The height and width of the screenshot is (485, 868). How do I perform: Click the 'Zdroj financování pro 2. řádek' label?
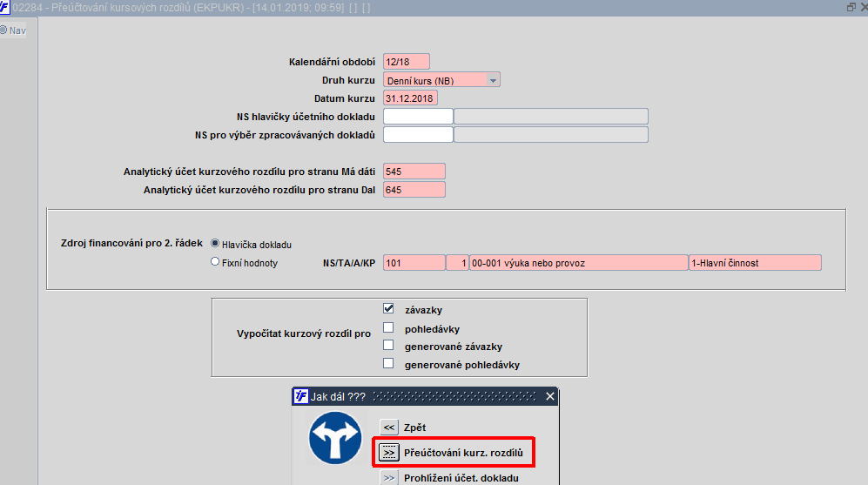coord(131,243)
